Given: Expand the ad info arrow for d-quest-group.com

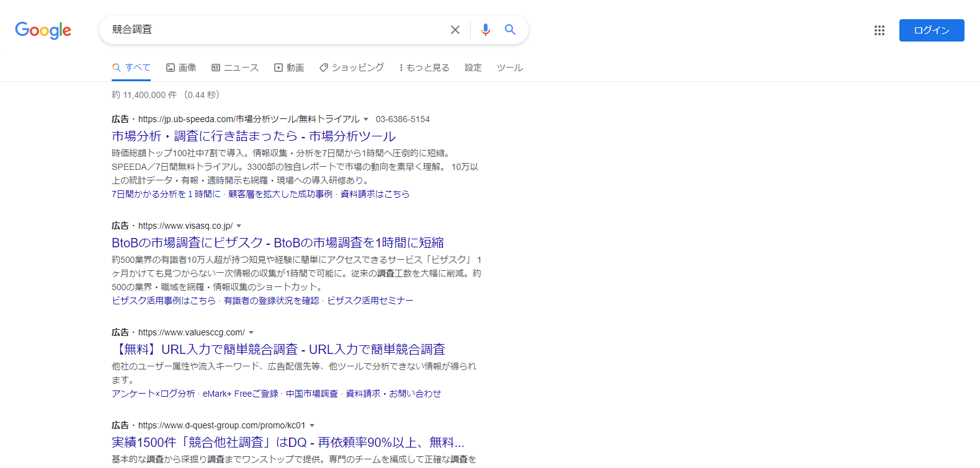Looking at the screenshot, I should (312, 425).
